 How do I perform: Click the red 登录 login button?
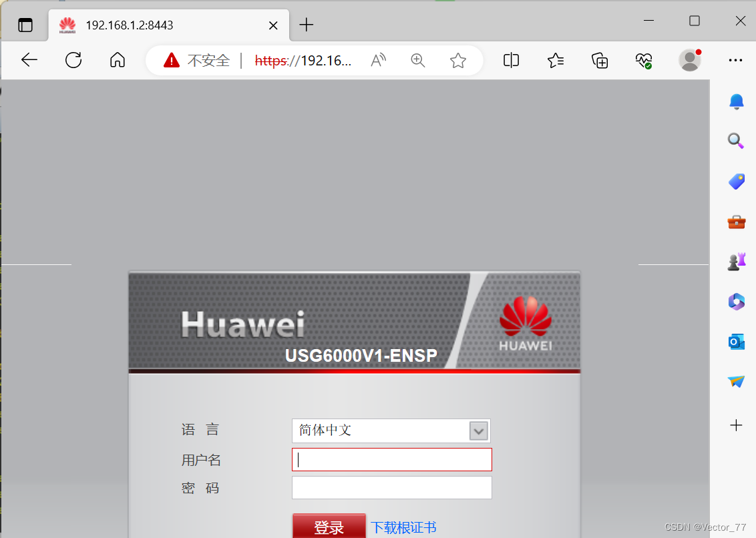click(329, 526)
